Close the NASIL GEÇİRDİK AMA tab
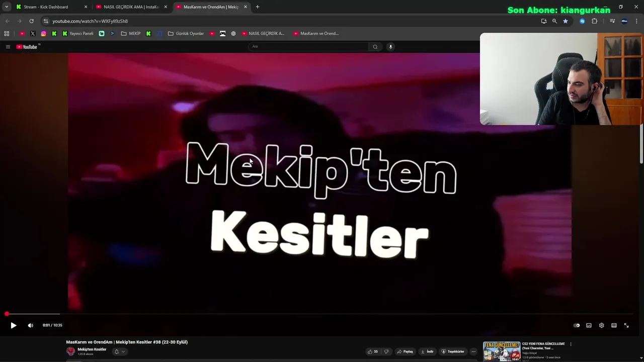644x362 pixels. 166,7
